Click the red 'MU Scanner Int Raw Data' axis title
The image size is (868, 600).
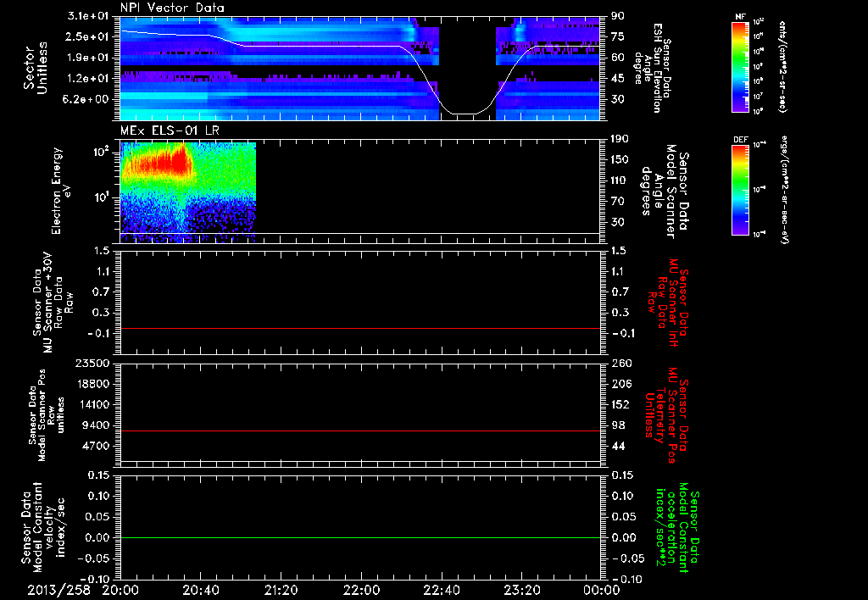point(669,303)
